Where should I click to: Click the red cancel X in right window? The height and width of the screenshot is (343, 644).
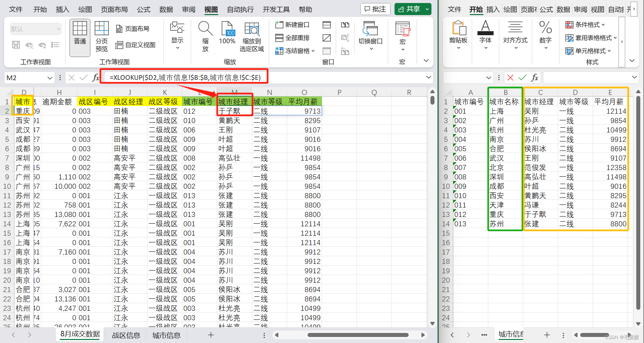click(510, 78)
